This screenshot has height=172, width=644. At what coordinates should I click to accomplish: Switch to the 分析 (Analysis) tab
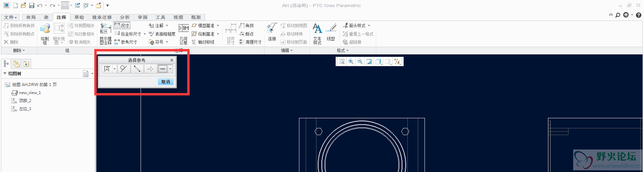point(125,17)
